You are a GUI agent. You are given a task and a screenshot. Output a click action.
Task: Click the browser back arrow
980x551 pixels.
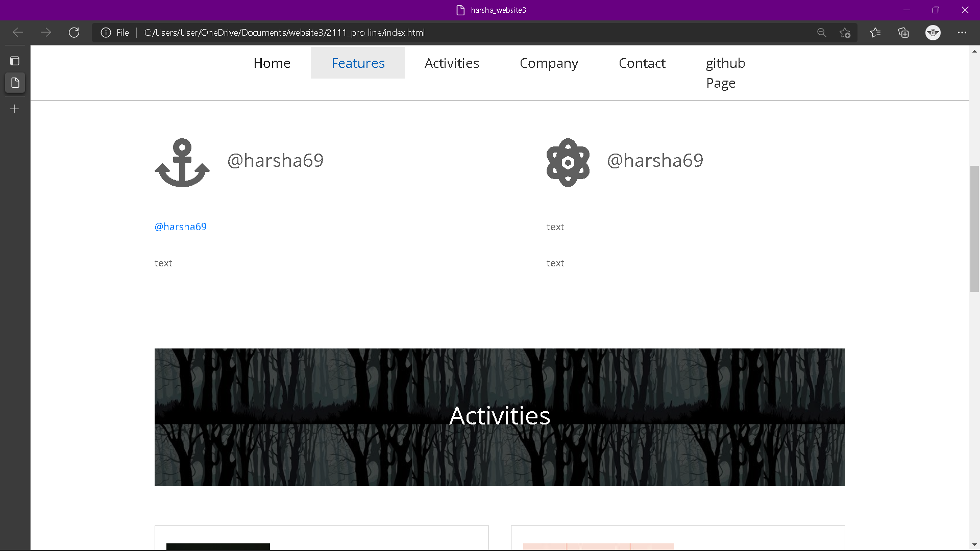tap(17, 32)
